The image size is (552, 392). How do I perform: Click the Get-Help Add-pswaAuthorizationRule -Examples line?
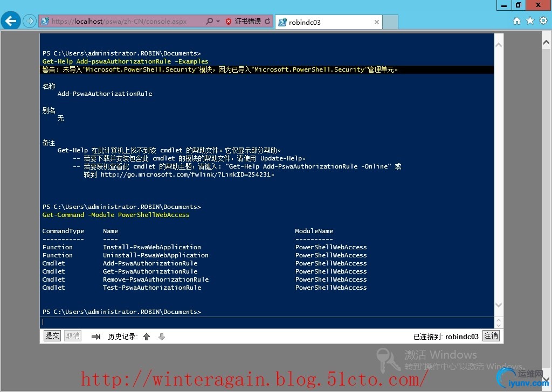(x=125, y=61)
